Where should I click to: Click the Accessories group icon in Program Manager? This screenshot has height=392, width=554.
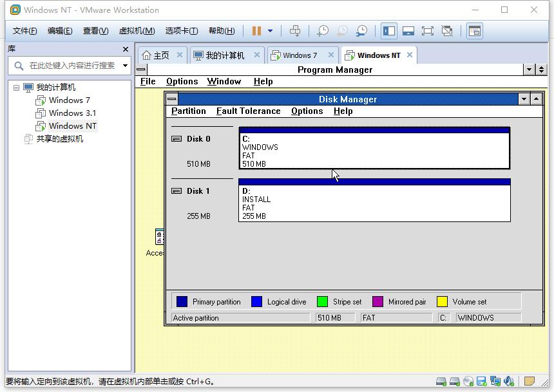(159, 237)
